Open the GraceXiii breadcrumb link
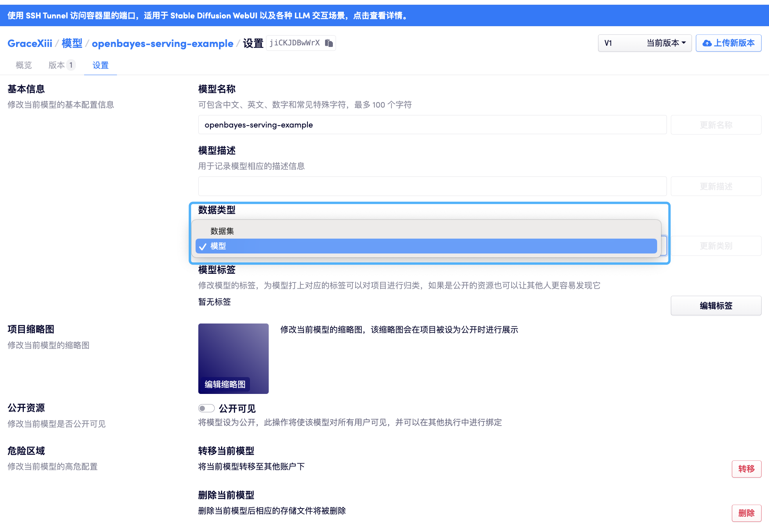The width and height of the screenshot is (769, 532). tap(30, 43)
